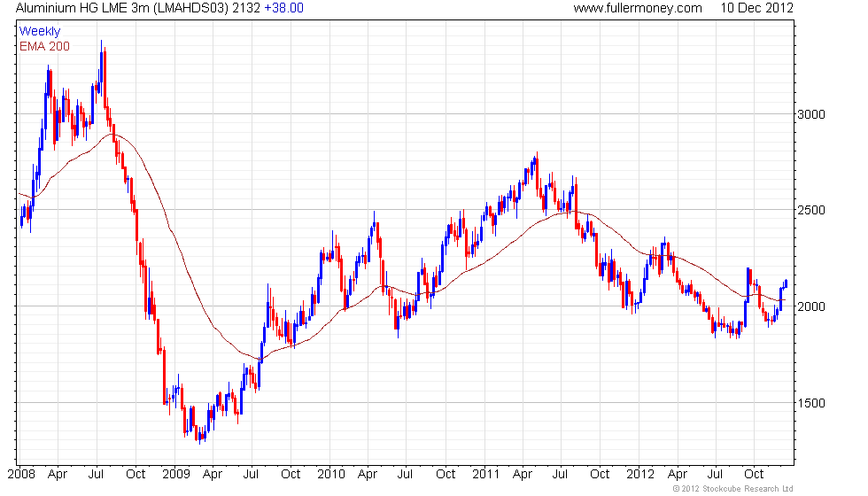Click the 3000 price axis label

point(811,114)
